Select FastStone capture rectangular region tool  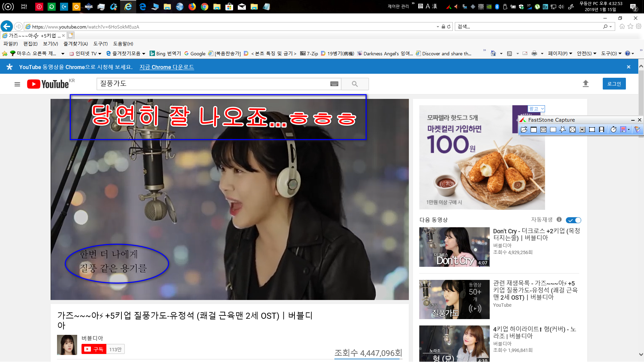point(553,129)
